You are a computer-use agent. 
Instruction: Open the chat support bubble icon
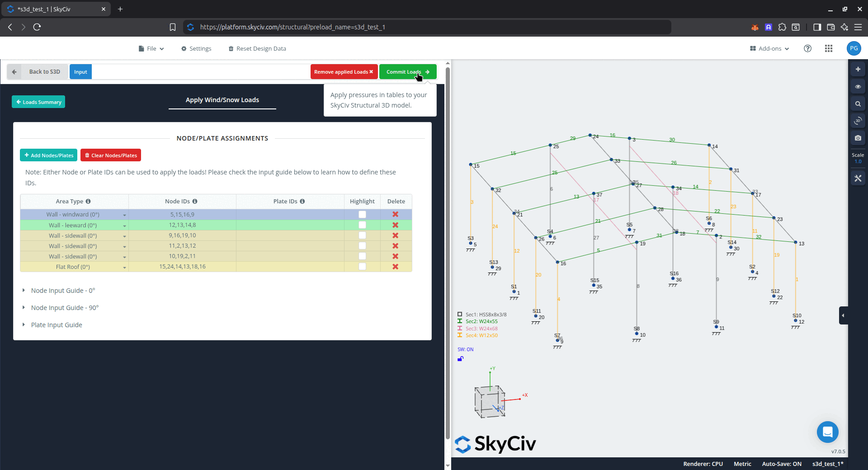click(827, 432)
